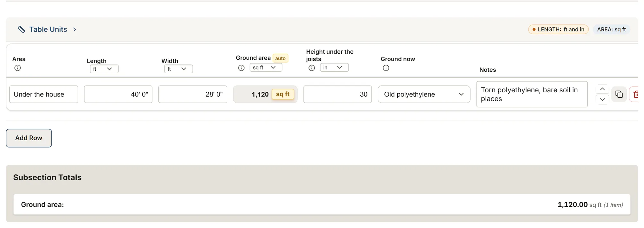Click the Add Row button
The width and height of the screenshot is (644, 228).
[29, 138]
